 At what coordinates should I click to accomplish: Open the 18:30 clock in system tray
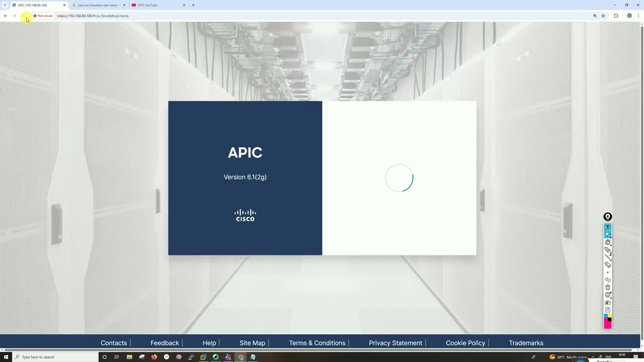(622, 355)
